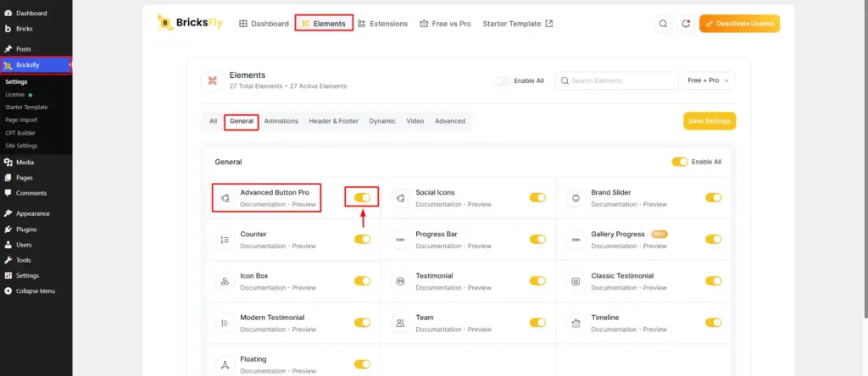The width and height of the screenshot is (868, 376).
Task: Click the BricksFly logo
Action: pyautogui.click(x=190, y=23)
